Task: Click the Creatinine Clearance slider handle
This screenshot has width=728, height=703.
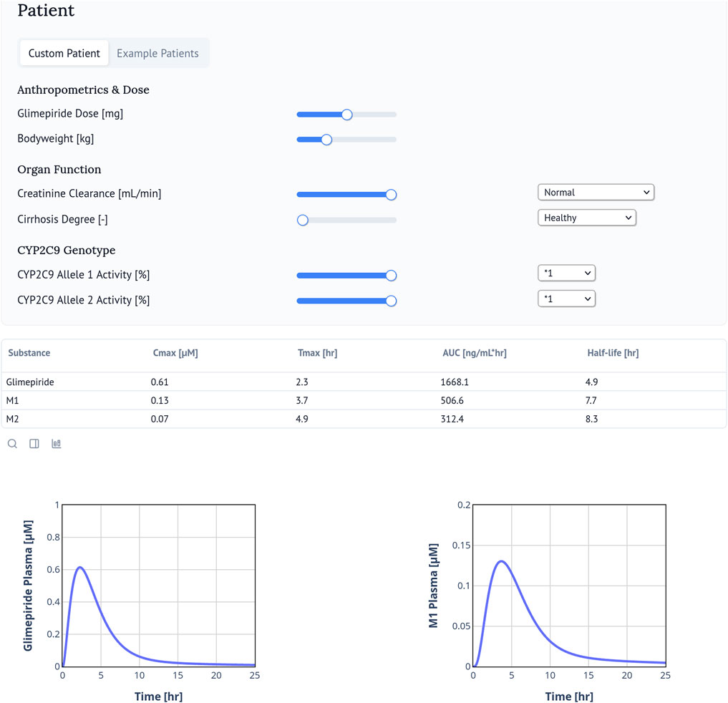Action: pos(391,195)
